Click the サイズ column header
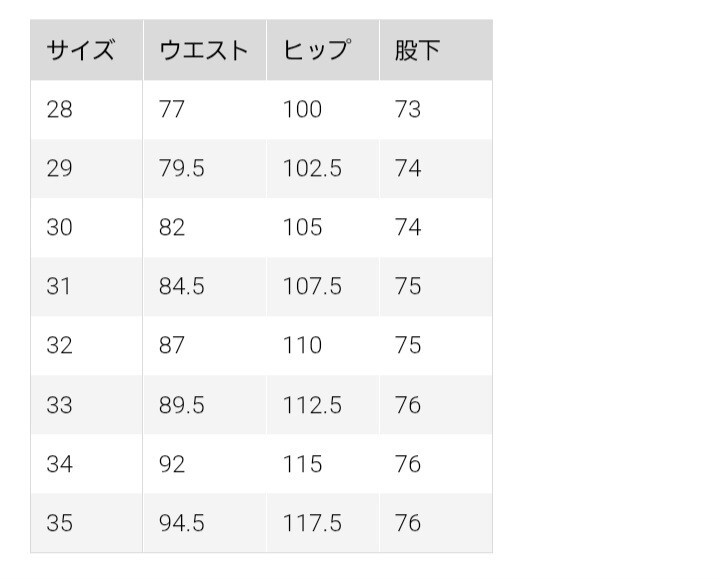 [80, 51]
